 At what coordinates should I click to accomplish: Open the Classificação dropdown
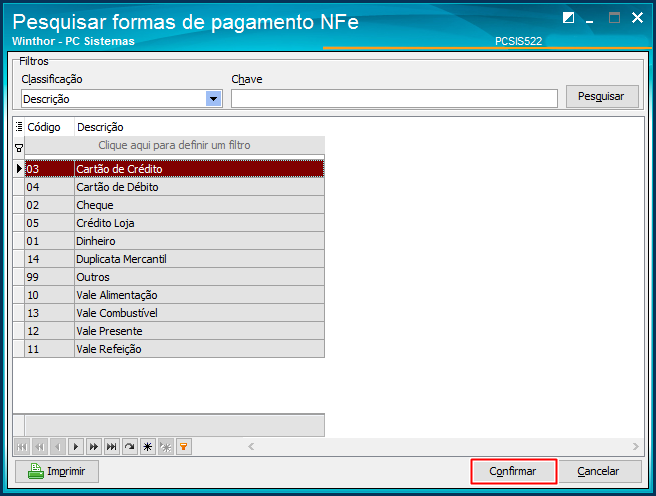(x=213, y=99)
